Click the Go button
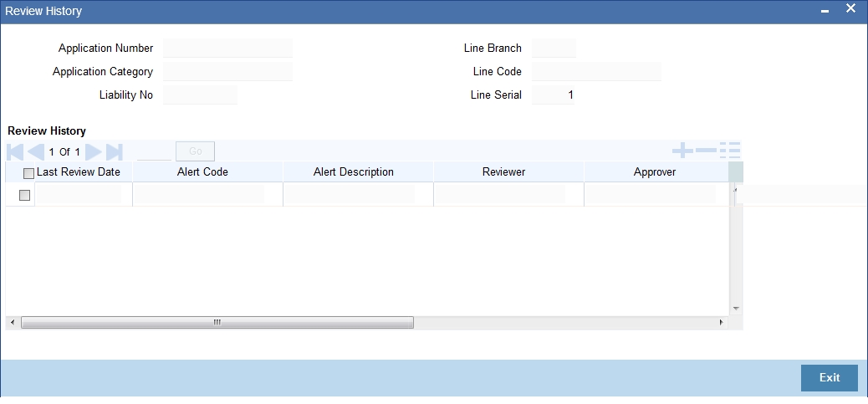Viewport: 868px width, 404px height. click(195, 151)
